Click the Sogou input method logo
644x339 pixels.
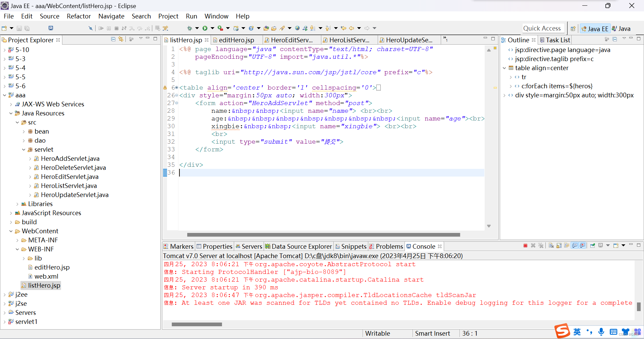pos(562,331)
